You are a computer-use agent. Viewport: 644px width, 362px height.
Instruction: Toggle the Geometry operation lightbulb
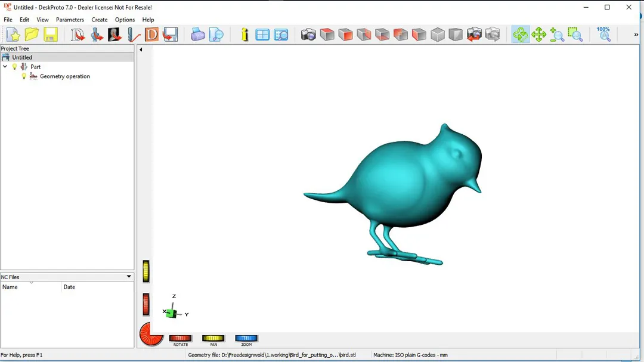point(24,76)
